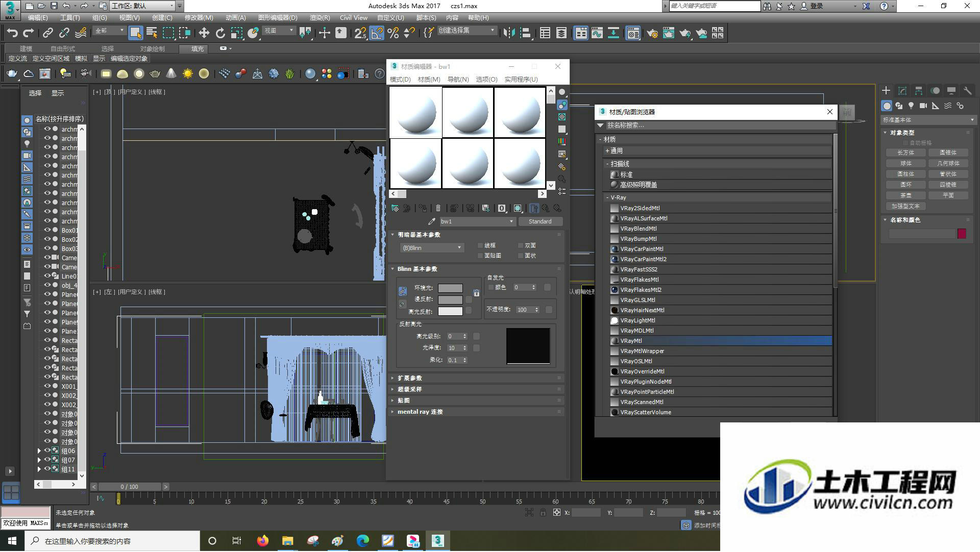Open Firefox from Windows taskbar
980x552 pixels.
(x=262, y=541)
